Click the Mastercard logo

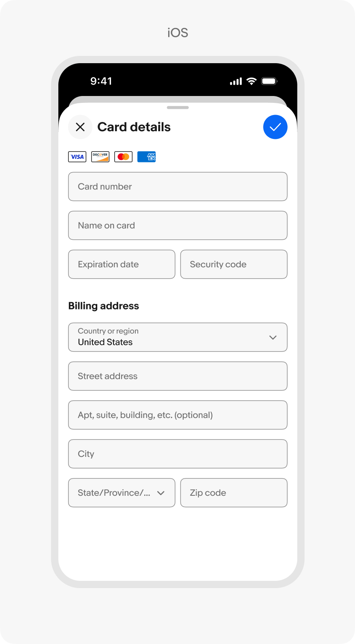click(123, 157)
